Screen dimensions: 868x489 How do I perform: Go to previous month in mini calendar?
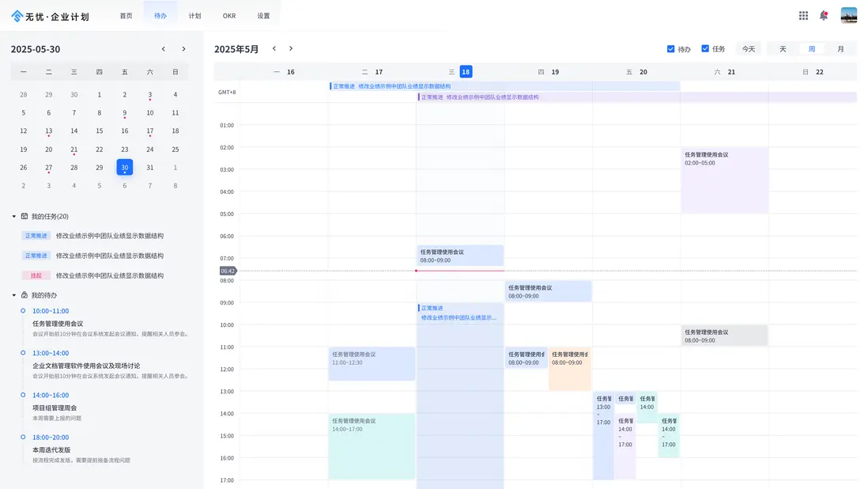(164, 49)
